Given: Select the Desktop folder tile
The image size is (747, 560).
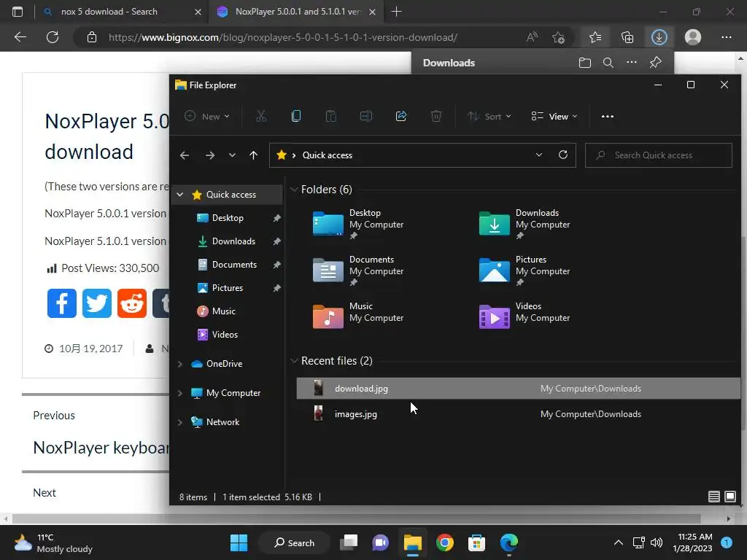Looking at the screenshot, I should pyautogui.click(x=358, y=223).
